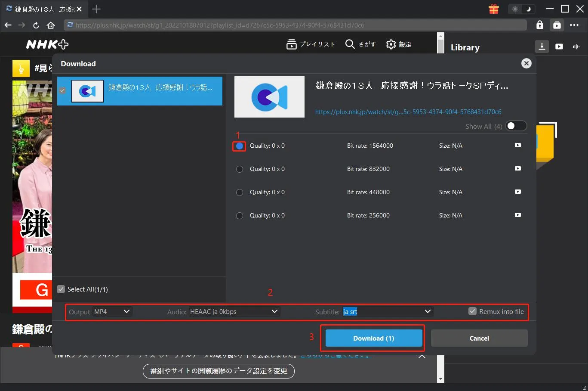Open the Output format MP4 dropdown
The image size is (588, 391).
tap(112, 311)
